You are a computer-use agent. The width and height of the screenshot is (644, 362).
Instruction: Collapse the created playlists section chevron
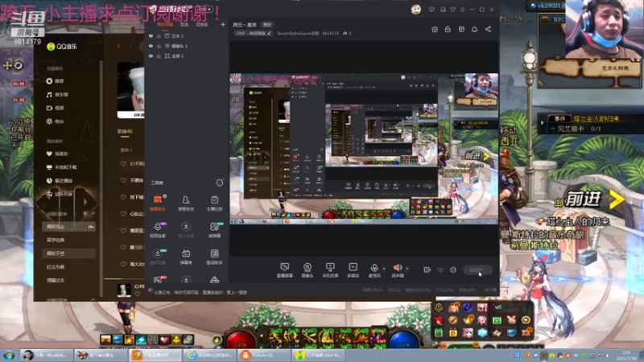coord(93,214)
